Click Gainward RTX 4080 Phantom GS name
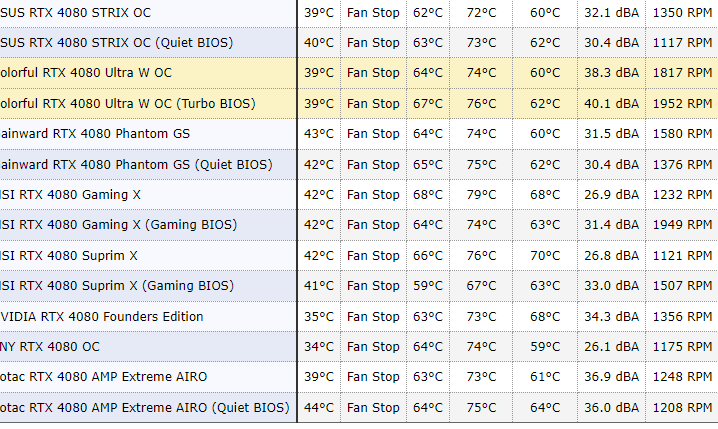Screen dimensions: 718x429 pos(95,133)
